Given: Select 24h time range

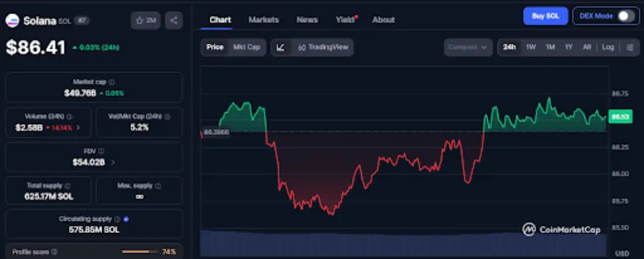Looking at the screenshot, I should 509,47.
